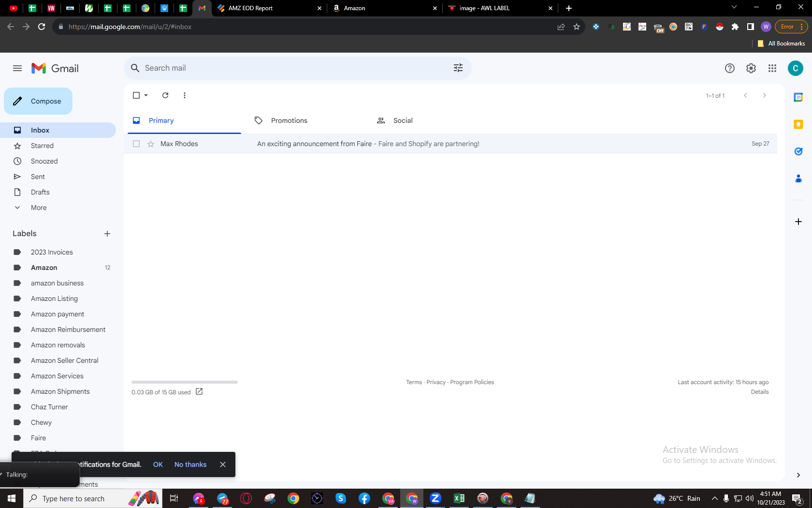Expand the select dropdown arrow
The width and height of the screenshot is (812, 508).
(146, 95)
